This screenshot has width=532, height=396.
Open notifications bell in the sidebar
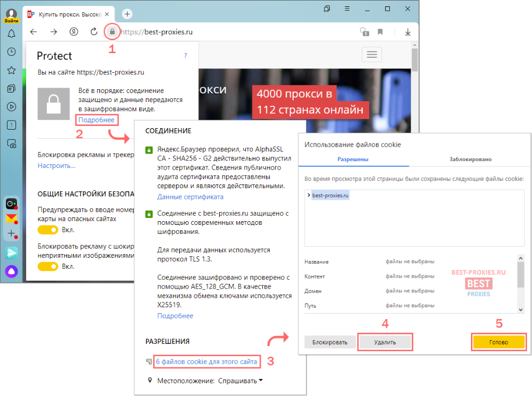click(12, 33)
